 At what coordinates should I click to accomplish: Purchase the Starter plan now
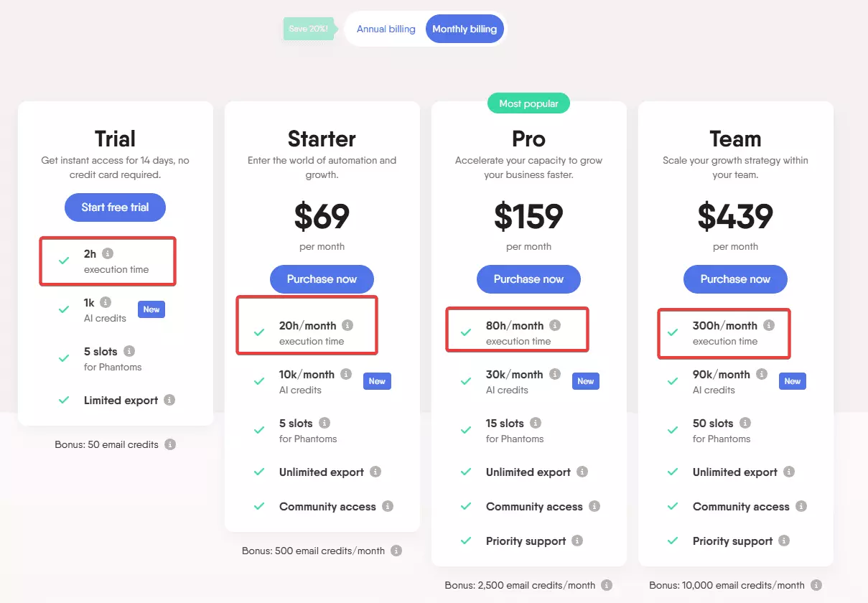tap(322, 279)
